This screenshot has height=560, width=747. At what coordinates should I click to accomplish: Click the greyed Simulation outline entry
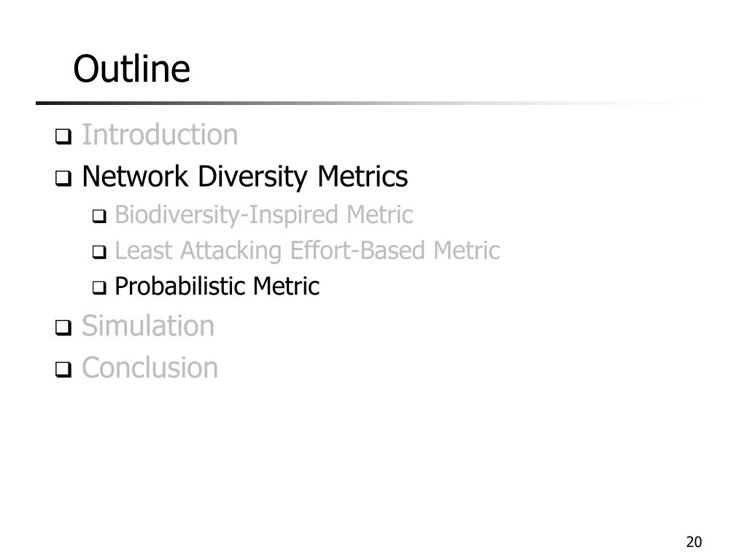(x=148, y=326)
